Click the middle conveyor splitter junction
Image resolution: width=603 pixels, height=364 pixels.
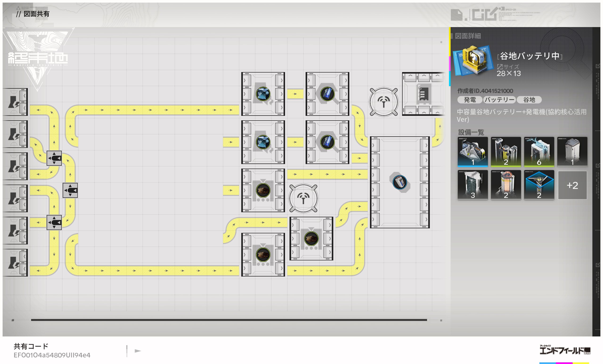pyautogui.click(x=70, y=190)
